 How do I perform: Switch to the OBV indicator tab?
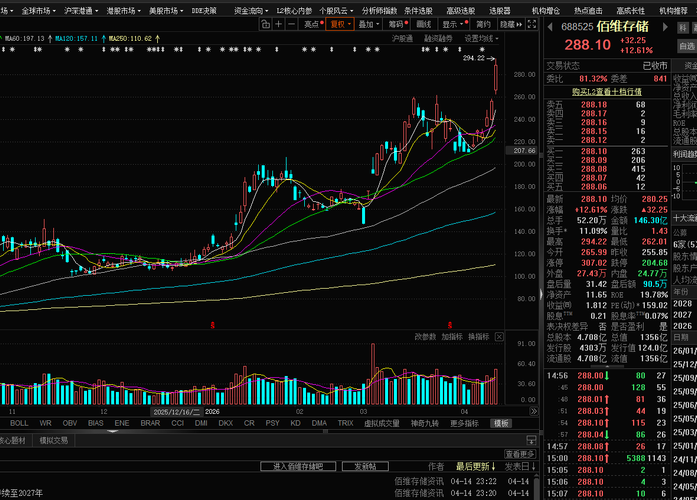click(70, 423)
